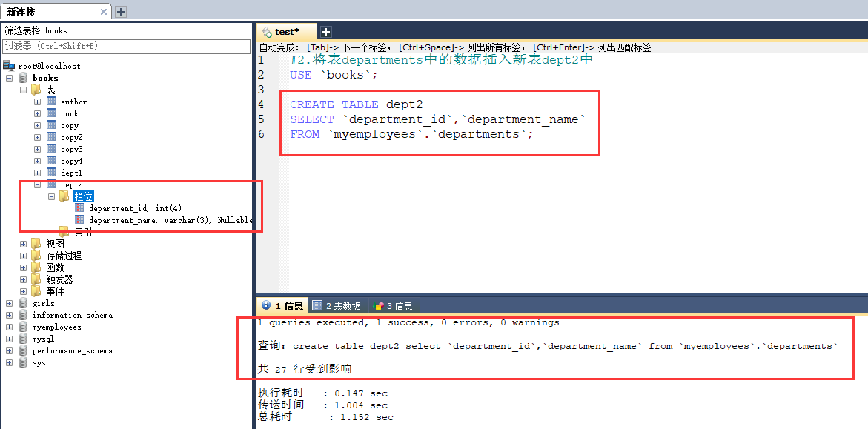Screen dimensions: 868x429
Task: Select the performance_schema database label
Action: pyautogui.click(x=72, y=351)
